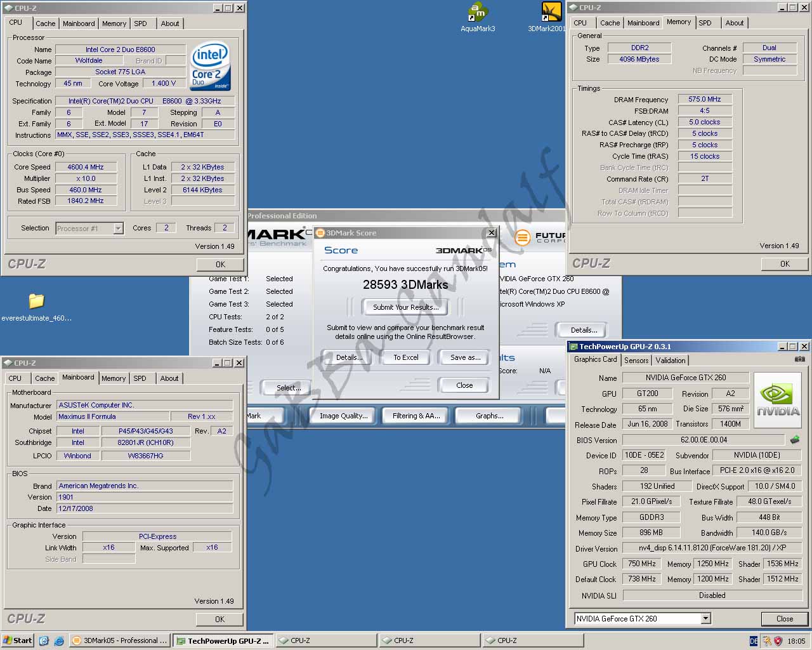Click the Maximus II Formula model field
This screenshot has height=650, width=812.
point(113,416)
